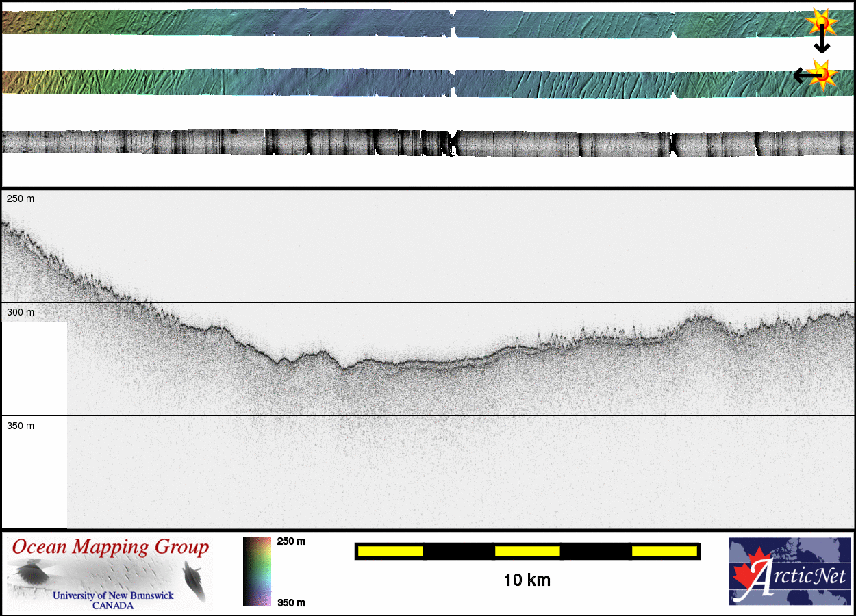Screen dimensions: 856x616
Task: Select the top color bathymetry strip
Action: [411, 23]
